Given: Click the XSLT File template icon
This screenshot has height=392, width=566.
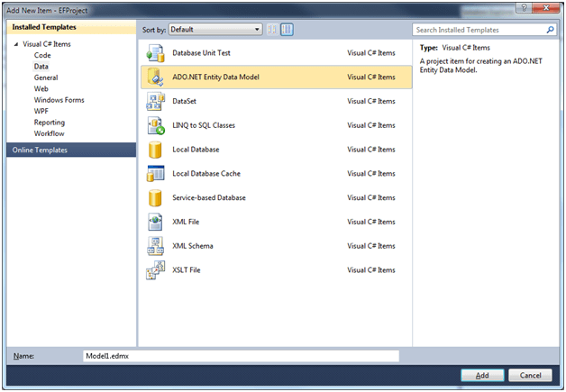Looking at the screenshot, I should point(156,270).
